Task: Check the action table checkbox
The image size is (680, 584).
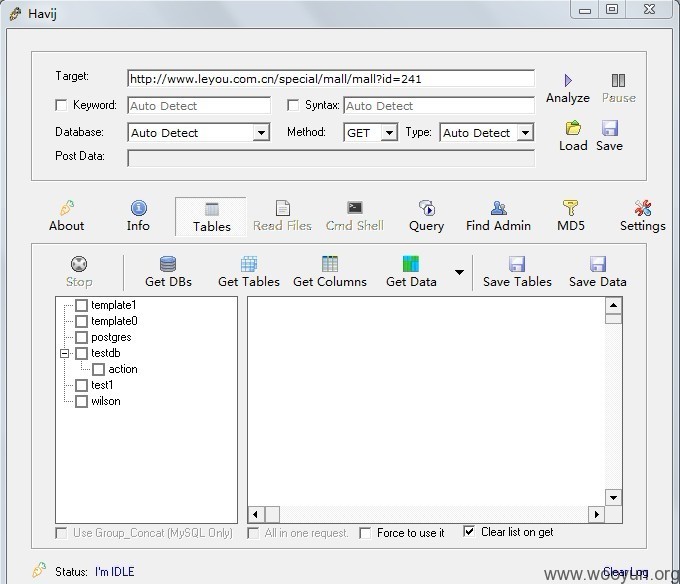Action: [98, 369]
